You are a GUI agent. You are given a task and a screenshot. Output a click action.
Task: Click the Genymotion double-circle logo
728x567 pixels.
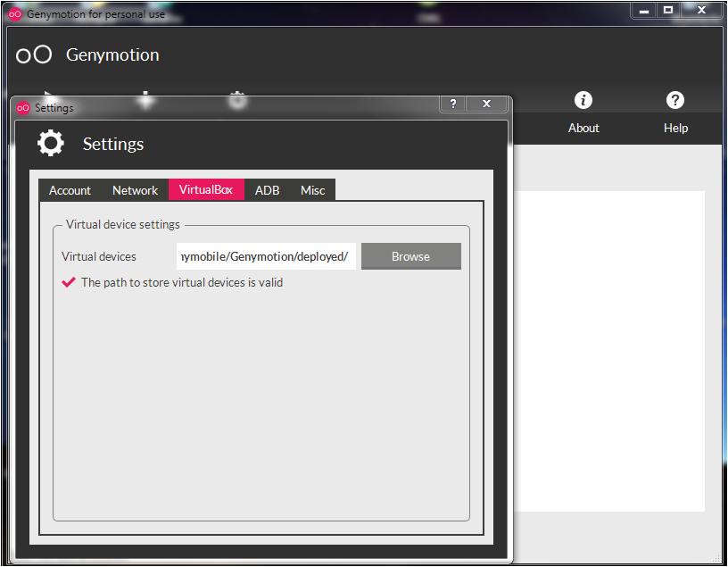(35, 55)
